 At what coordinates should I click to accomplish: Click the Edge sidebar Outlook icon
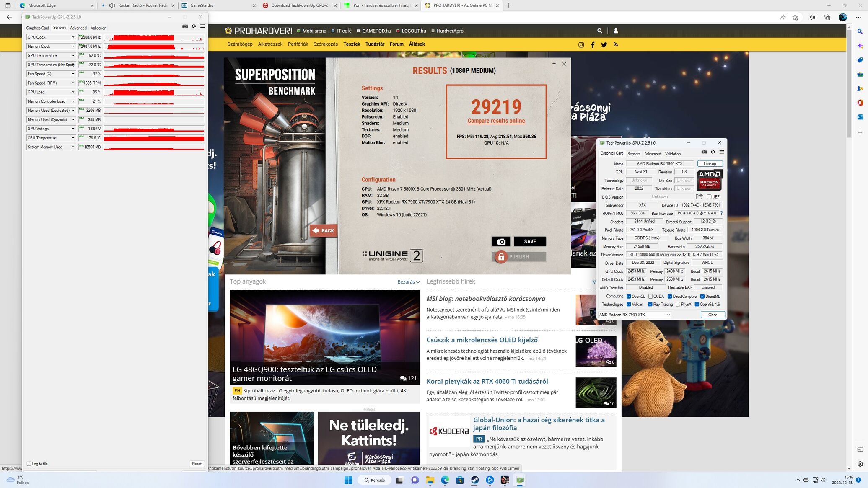(x=860, y=117)
